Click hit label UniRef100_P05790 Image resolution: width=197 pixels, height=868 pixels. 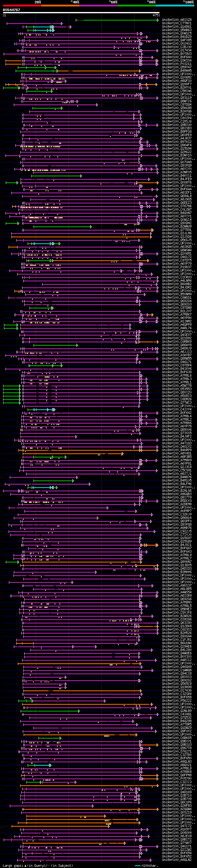click(177, 778)
